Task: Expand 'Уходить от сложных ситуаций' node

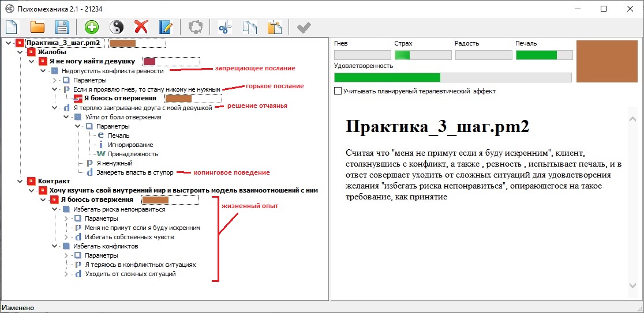Action: point(66,274)
